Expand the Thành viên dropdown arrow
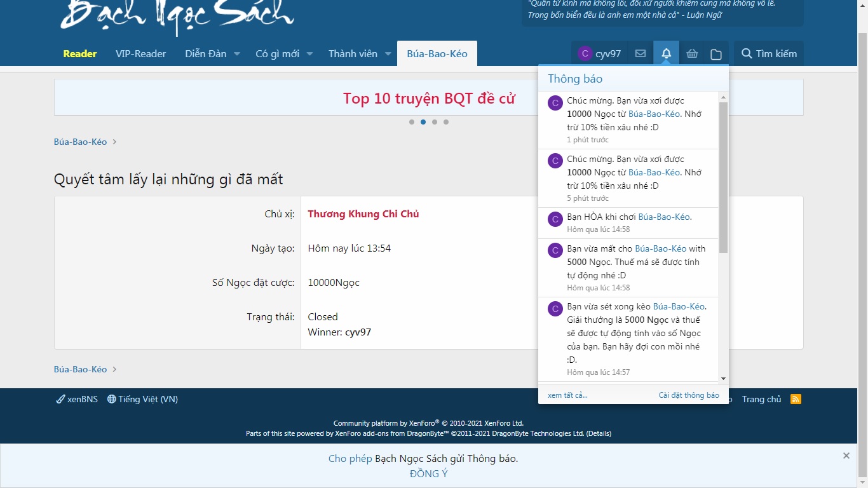Viewport: 868px width, 488px height. click(x=388, y=54)
